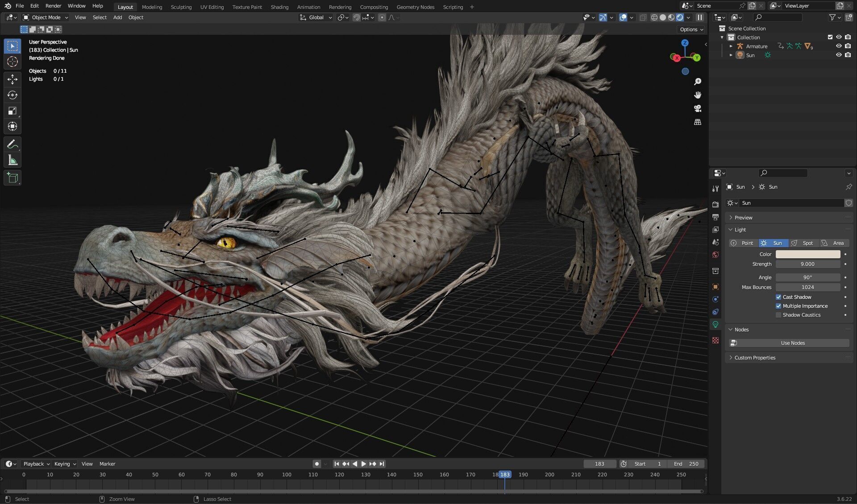Click the timeline use preview range clock icon

[x=624, y=464]
